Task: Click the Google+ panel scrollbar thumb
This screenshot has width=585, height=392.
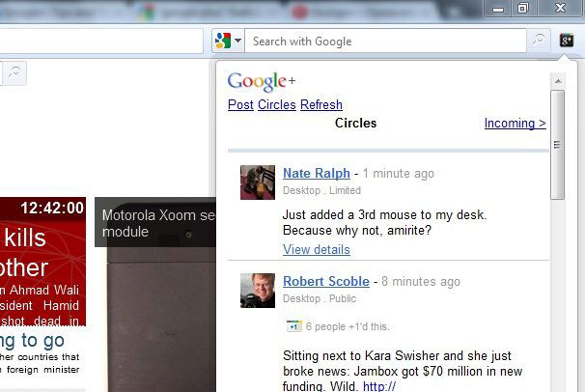Action: [558, 145]
